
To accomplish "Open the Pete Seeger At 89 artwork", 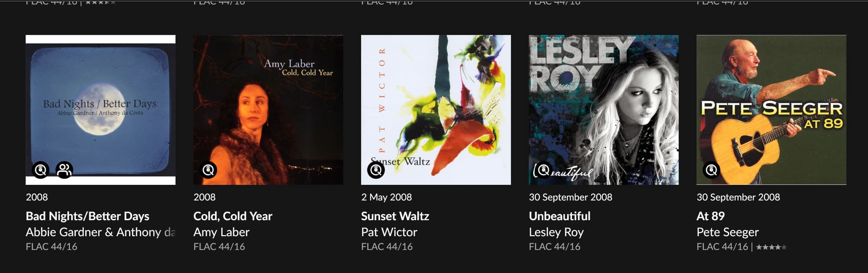I will (x=771, y=110).
